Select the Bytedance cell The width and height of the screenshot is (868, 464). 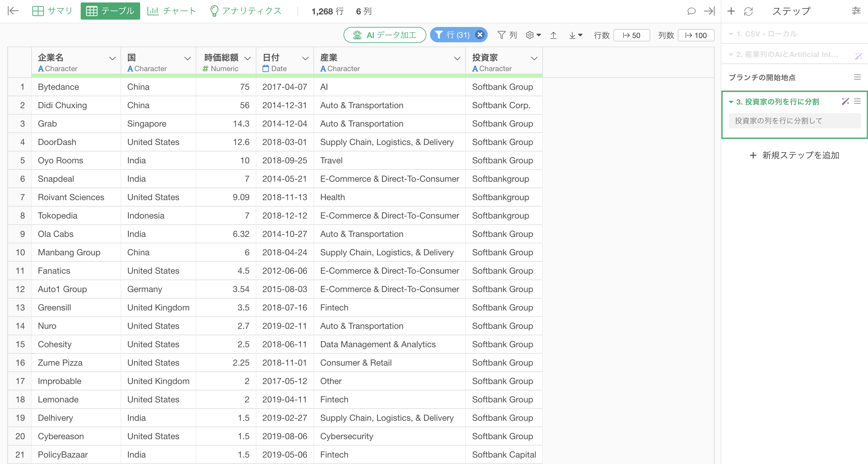(76, 87)
